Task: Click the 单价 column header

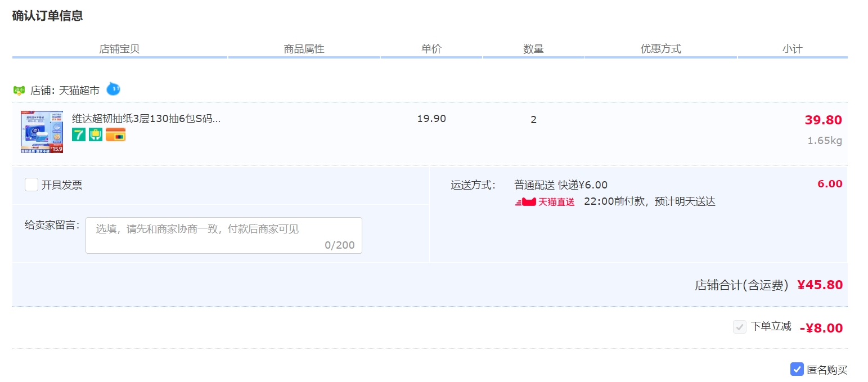Action: (431, 49)
